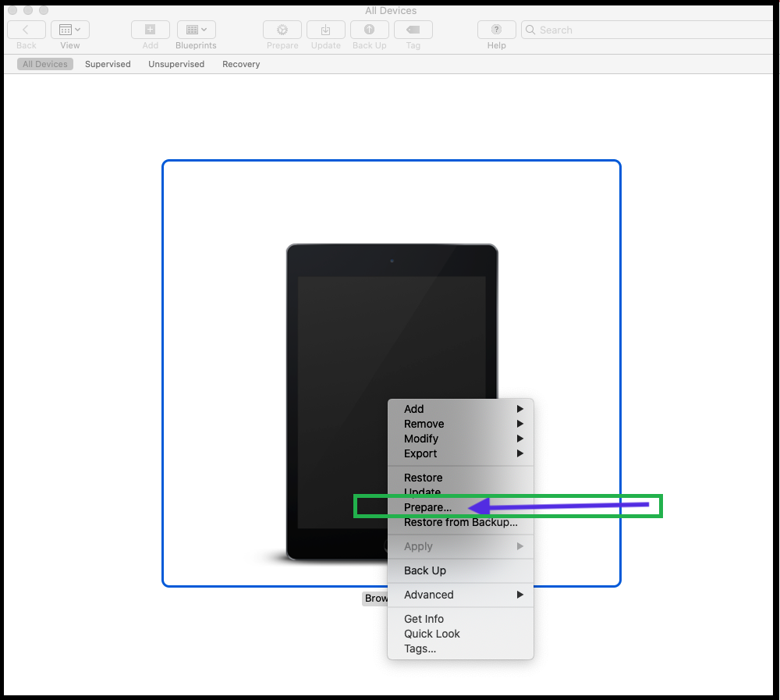Open the View dropdown in toolbar
Image resolution: width=780 pixels, height=700 pixels.
[69, 29]
